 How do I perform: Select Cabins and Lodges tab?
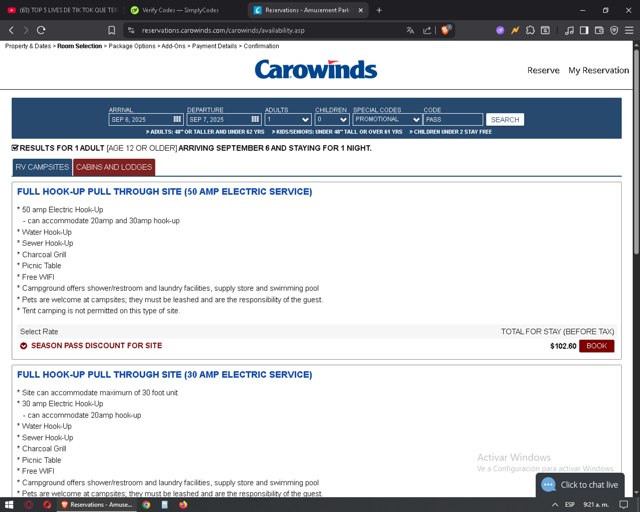[x=114, y=167]
